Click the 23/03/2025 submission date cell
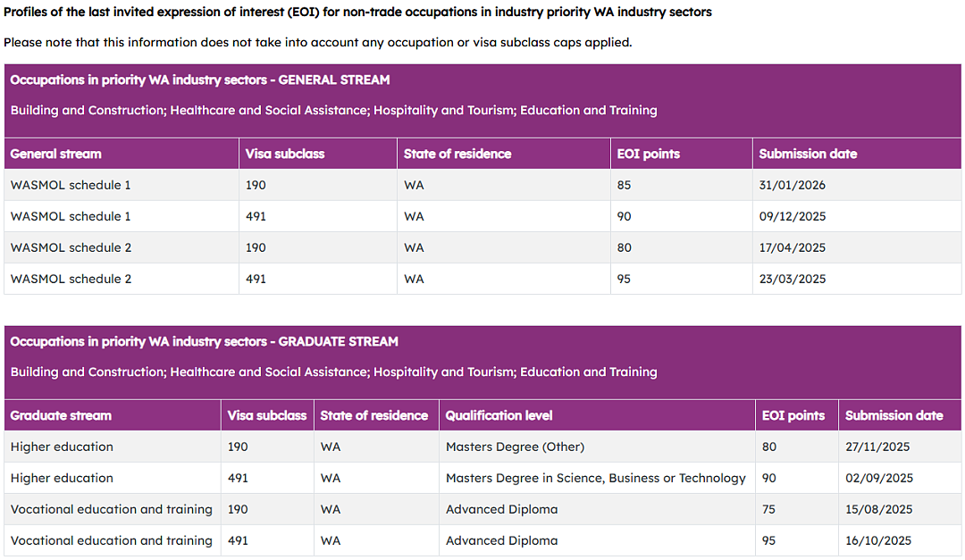Viewport: 965px width, 560px height. [x=857, y=279]
